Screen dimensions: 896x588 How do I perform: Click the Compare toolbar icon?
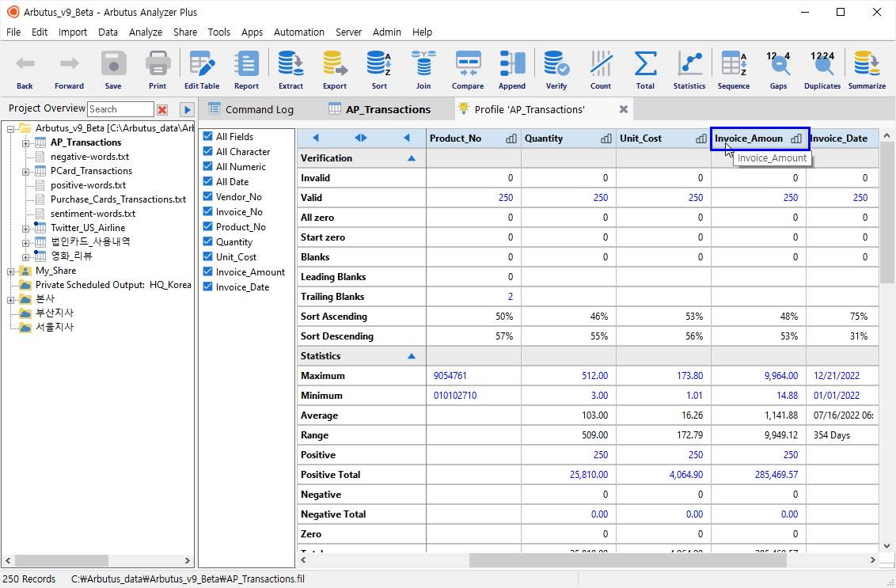[x=468, y=63]
